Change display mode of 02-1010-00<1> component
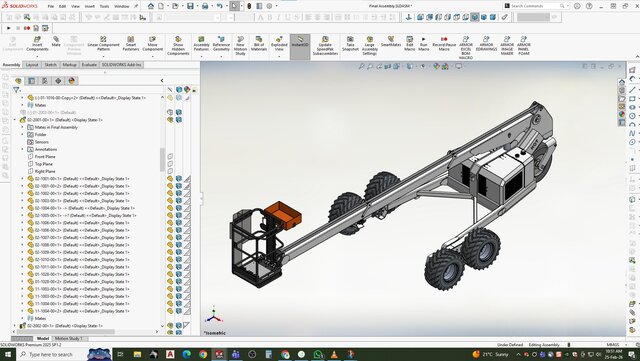The width and height of the screenshot is (640, 361). point(179,260)
